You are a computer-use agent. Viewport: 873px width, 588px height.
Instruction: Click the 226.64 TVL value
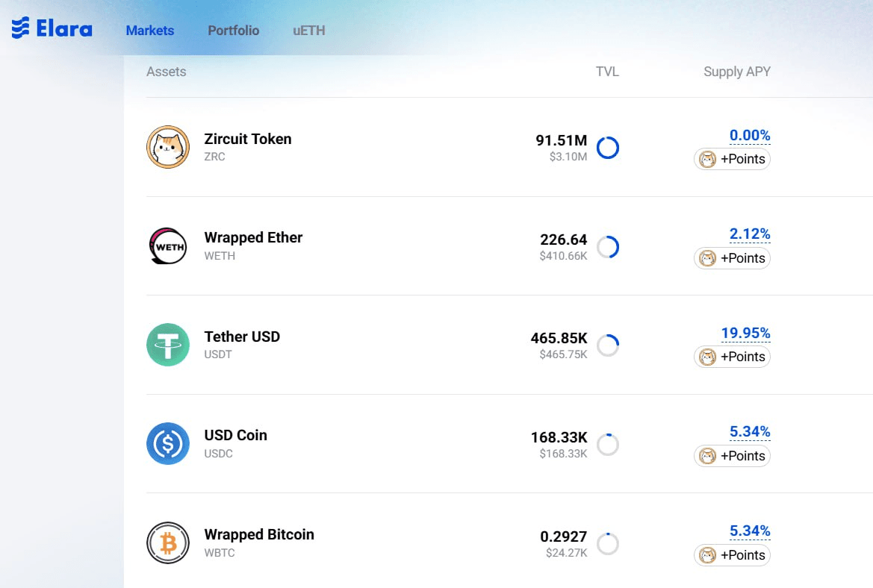click(x=563, y=240)
